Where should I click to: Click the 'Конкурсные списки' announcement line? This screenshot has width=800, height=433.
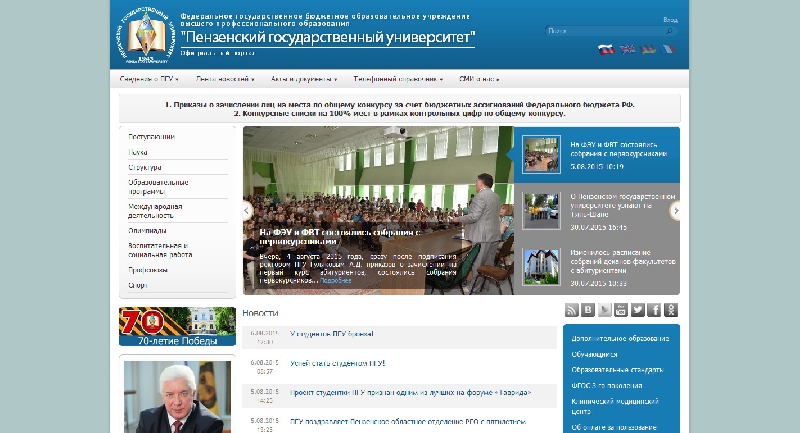[399, 113]
